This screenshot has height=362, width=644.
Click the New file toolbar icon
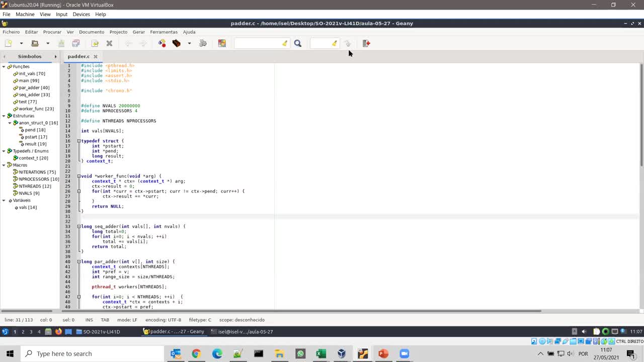click(x=8, y=43)
